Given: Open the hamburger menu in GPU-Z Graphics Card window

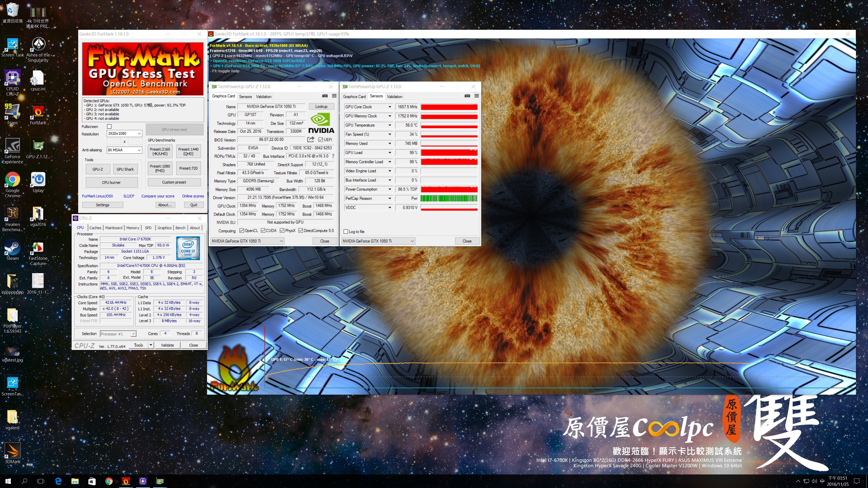Looking at the screenshot, I should [334, 96].
